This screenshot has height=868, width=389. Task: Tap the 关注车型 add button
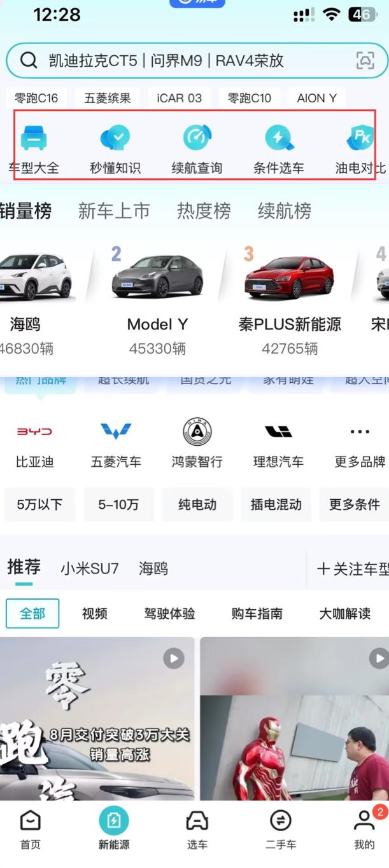353,569
